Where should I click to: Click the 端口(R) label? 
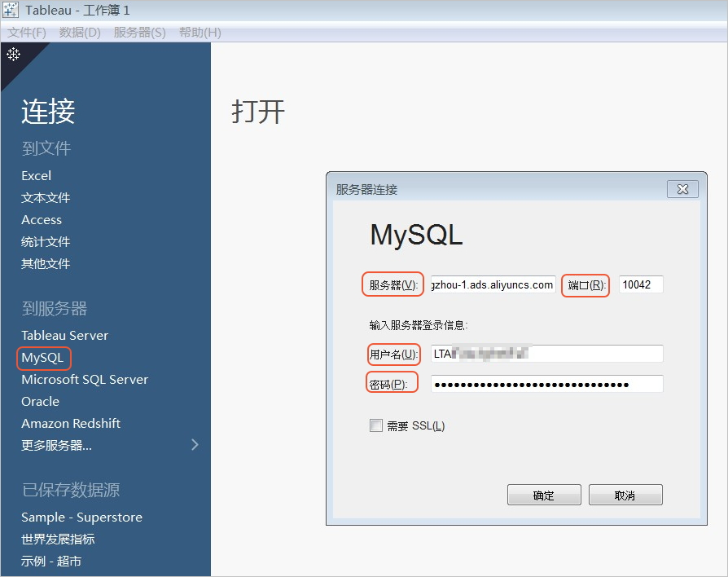click(586, 284)
